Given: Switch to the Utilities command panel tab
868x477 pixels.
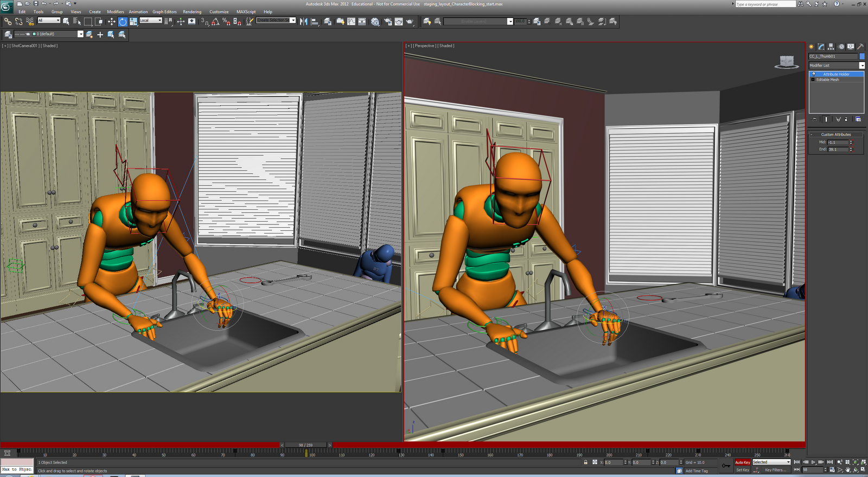Looking at the screenshot, I should coord(860,47).
